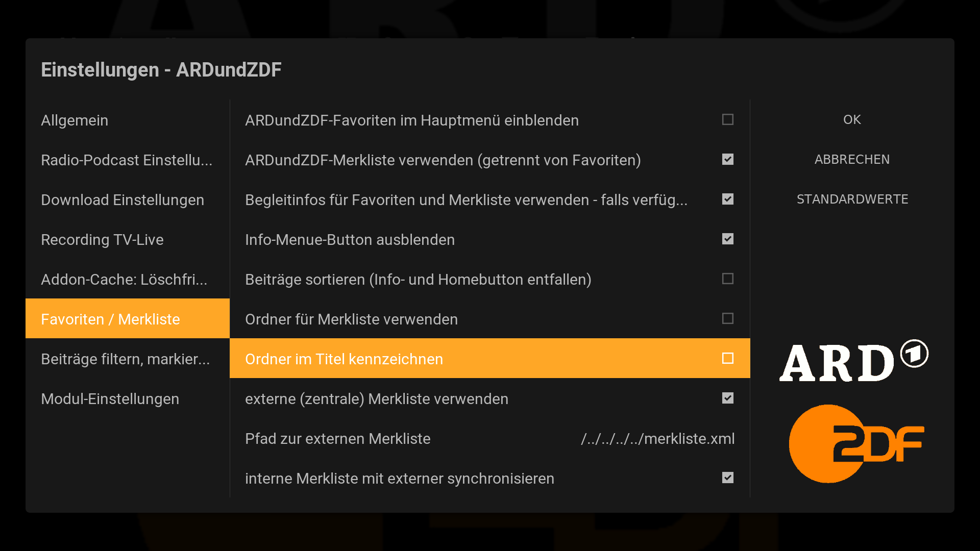Click the ABBRECHEN button

pyautogui.click(x=852, y=159)
